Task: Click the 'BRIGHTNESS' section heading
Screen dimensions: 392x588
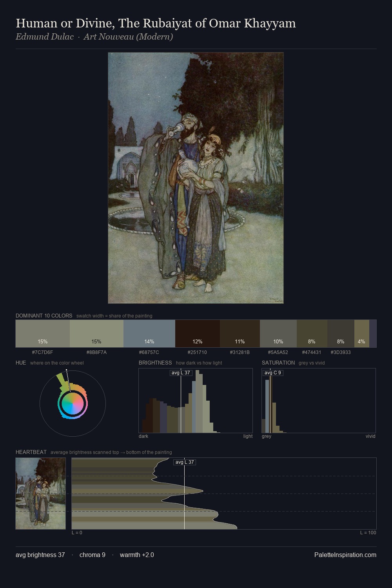Action: tap(155, 363)
